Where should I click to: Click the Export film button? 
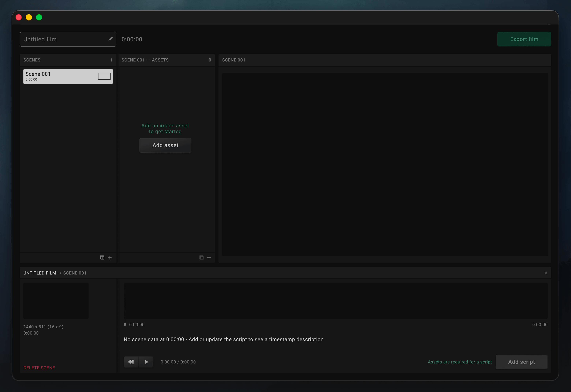(x=524, y=39)
